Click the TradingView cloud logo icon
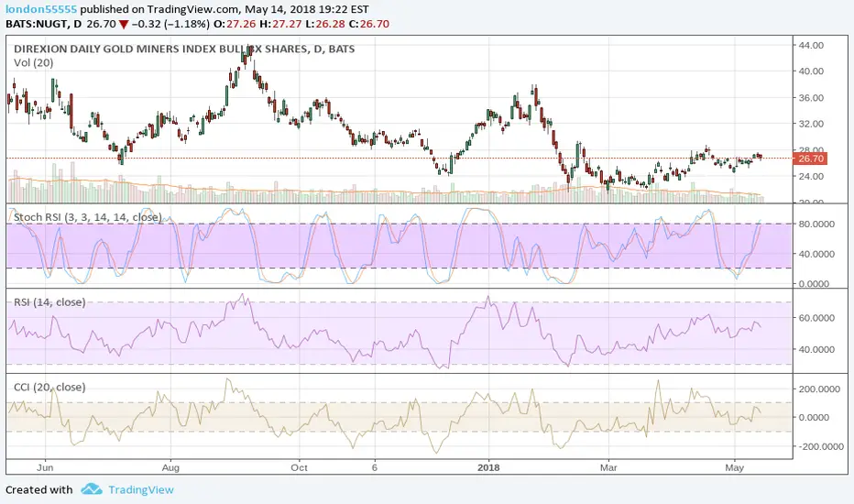Screen dimensions: 854x504 (x=92, y=488)
